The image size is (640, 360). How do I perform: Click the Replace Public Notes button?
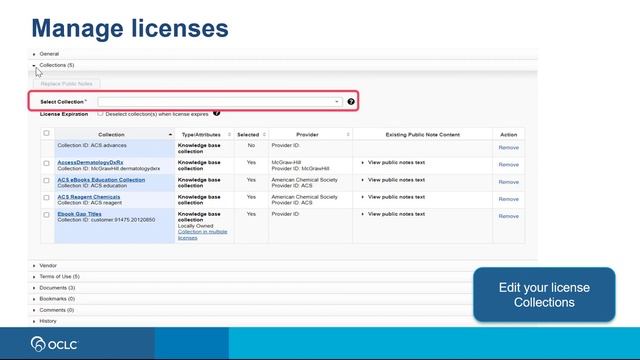(67, 84)
